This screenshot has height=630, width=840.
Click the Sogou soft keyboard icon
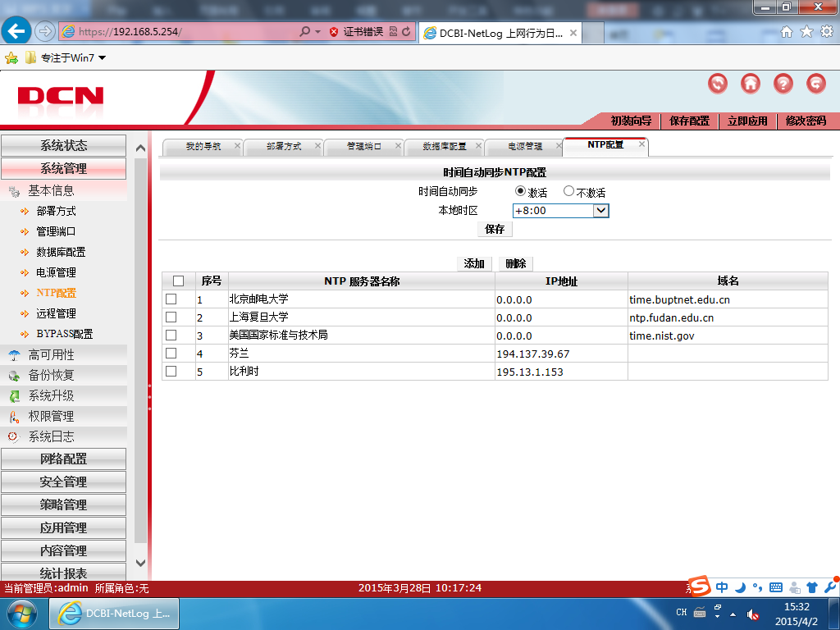point(776,587)
